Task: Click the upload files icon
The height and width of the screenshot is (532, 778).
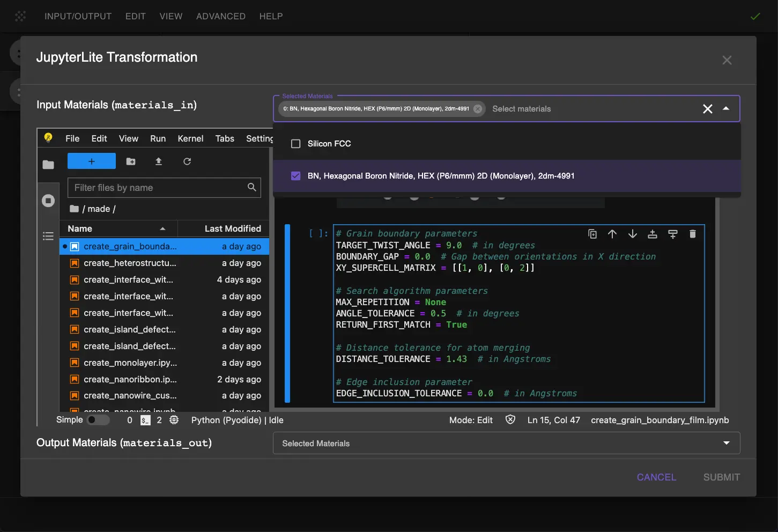Action: [x=159, y=161]
